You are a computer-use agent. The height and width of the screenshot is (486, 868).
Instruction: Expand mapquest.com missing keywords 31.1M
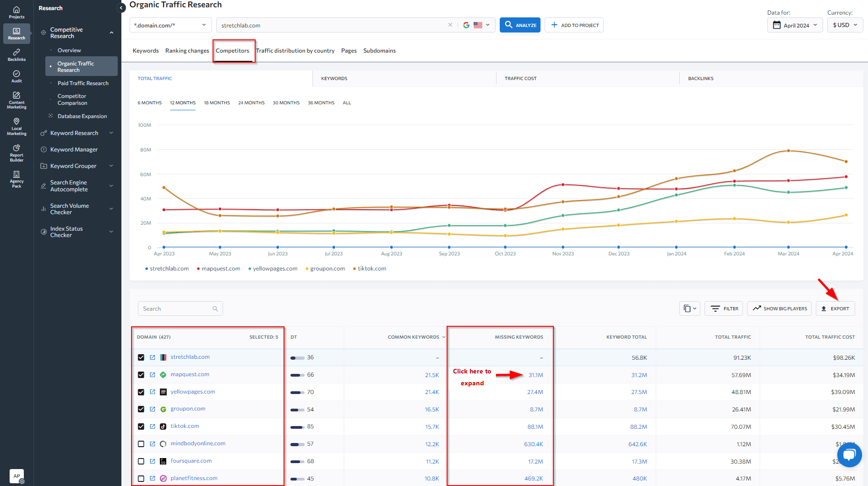coord(535,375)
